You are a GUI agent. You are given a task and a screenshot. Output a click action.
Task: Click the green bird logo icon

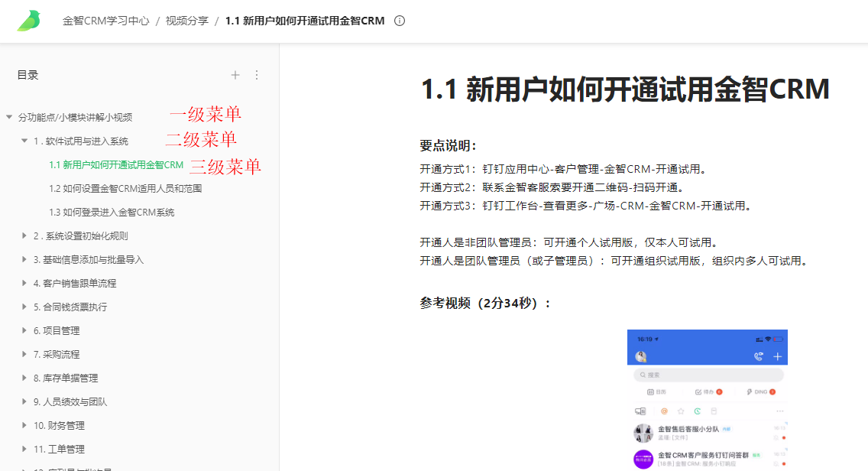pos(29,21)
